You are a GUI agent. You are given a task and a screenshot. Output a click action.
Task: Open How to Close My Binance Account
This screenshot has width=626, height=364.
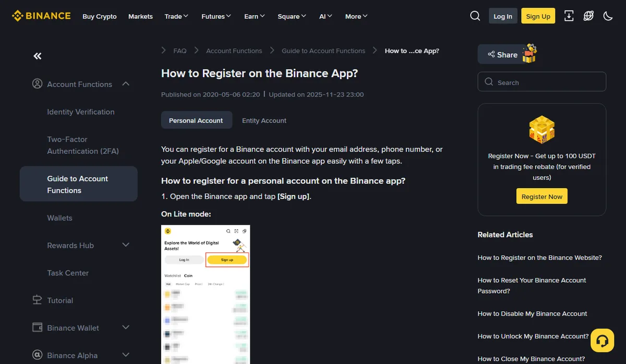point(532,358)
